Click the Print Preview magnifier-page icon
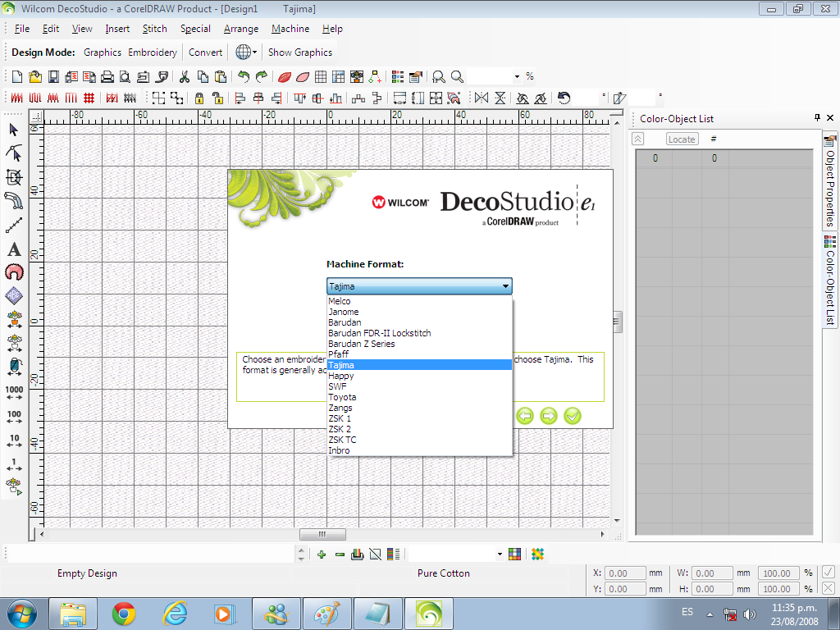Viewport: 840px width, 630px height. pos(125,76)
